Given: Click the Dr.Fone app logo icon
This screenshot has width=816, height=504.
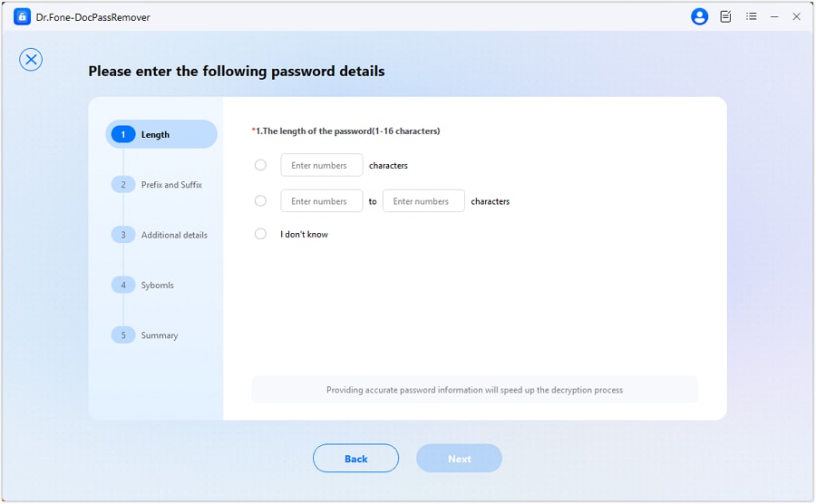Looking at the screenshot, I should [x=22, y=16].
